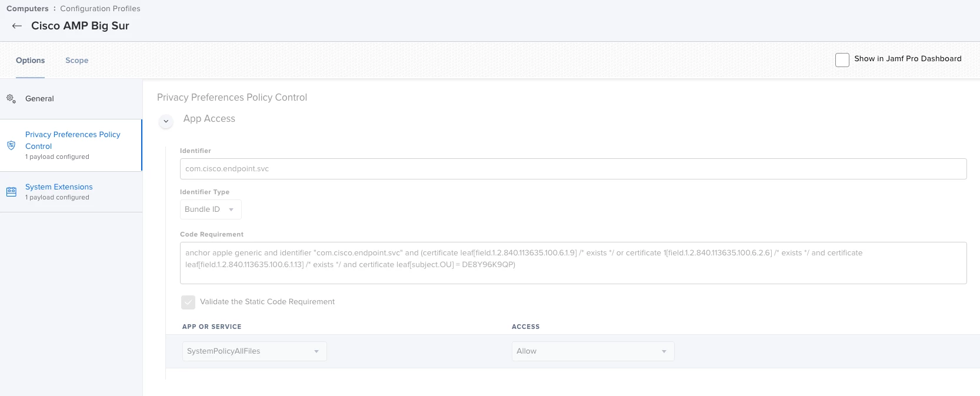Open the SystemPolicyAllFiles app or service dropdown
This screenshot has height=396, width=980.
(254, 351)
